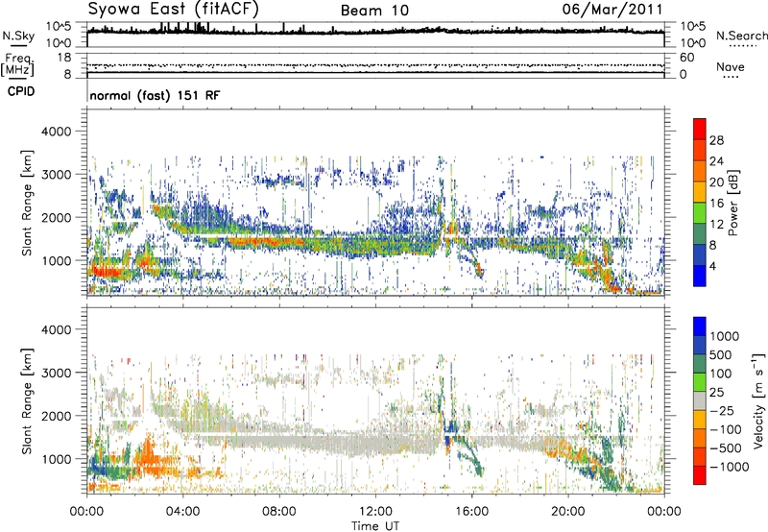The width and height of the screenshot is (768, 532).
Task: Click the "10^5" tick beside N.Sky
Action: point(59,27)
